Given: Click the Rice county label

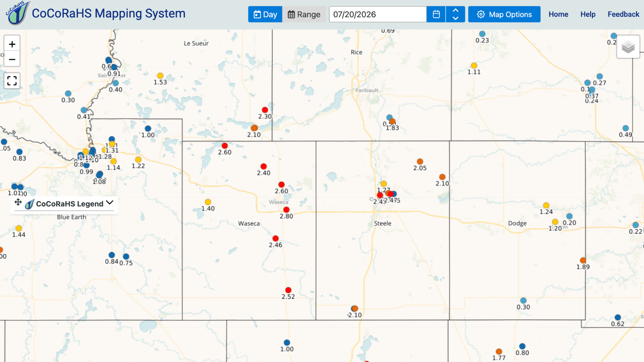Looking at the screenshot, I should [357, 52].
